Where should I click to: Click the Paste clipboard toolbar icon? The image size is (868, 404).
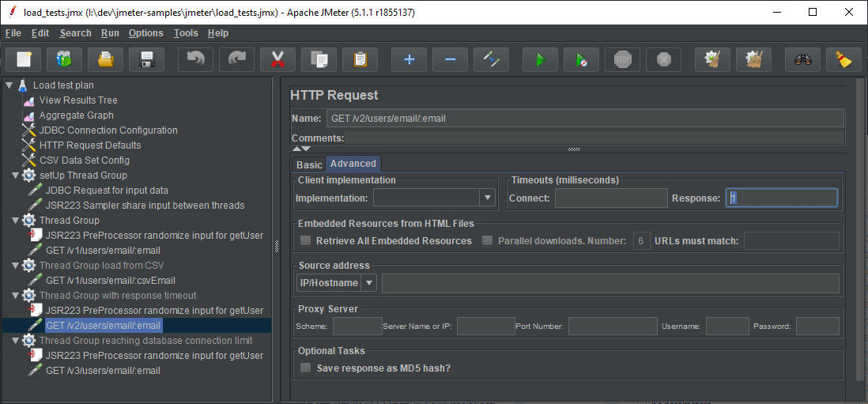click(x=360, y=59)
